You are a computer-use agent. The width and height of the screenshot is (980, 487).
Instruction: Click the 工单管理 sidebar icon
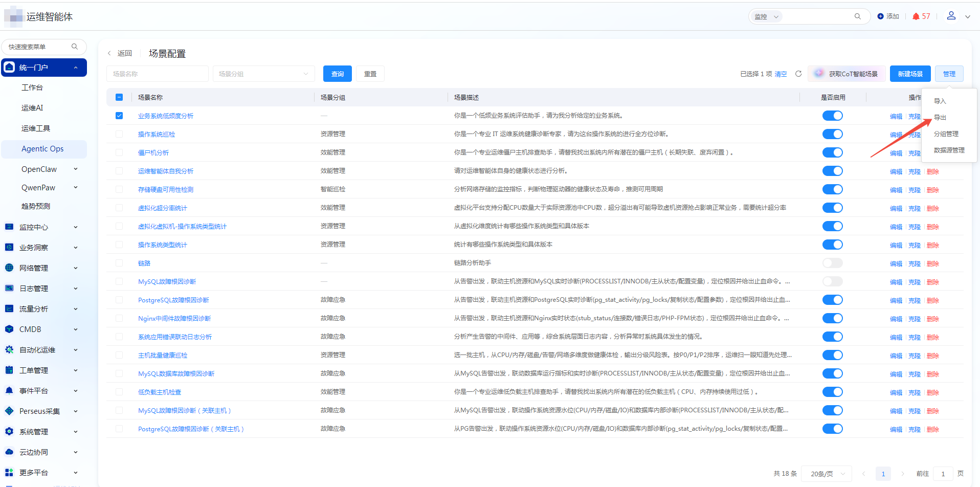pos(9,370)
